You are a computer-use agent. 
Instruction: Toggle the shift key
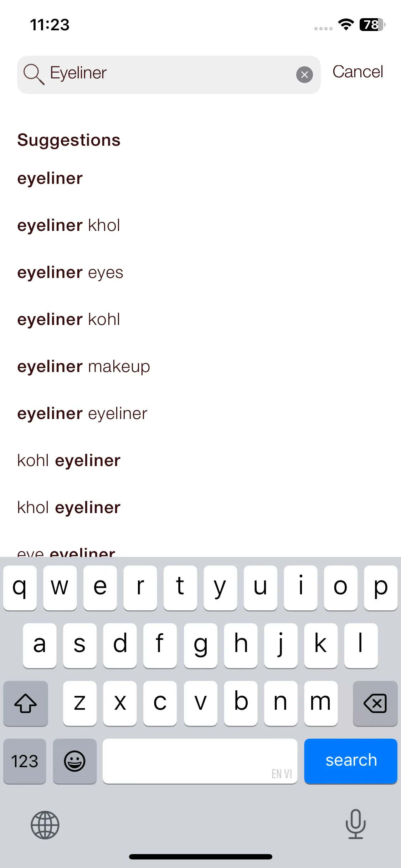[26, 703]
